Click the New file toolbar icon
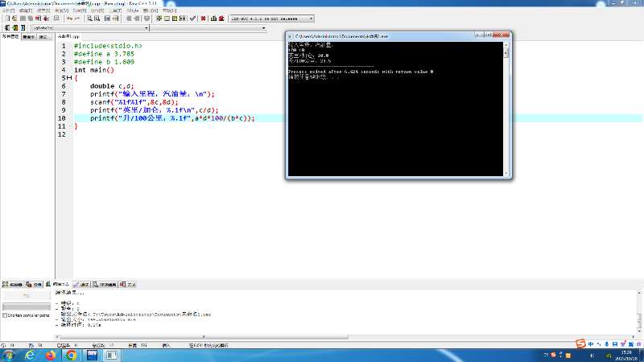The height and width of the screenshot is (362, 644). (7, 19)
